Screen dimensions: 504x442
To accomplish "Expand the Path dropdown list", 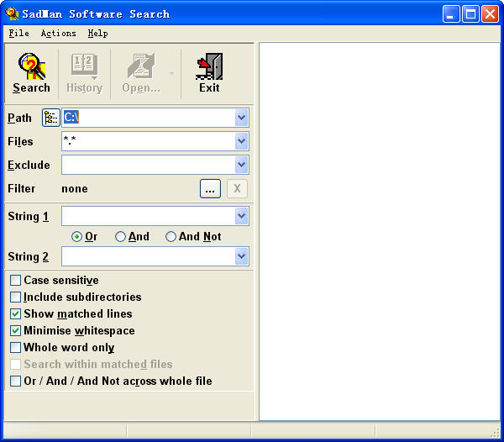I will click(241, 118).
